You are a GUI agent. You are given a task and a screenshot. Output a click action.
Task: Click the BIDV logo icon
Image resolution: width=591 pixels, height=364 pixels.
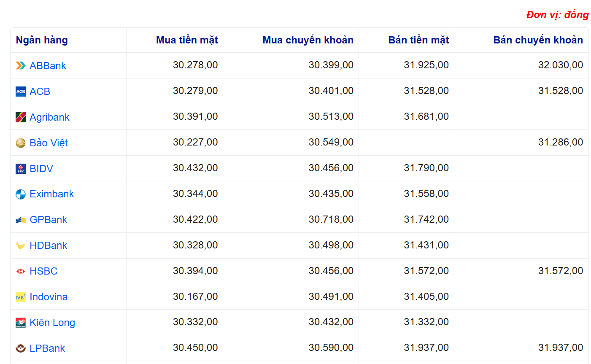coord(21,169)
